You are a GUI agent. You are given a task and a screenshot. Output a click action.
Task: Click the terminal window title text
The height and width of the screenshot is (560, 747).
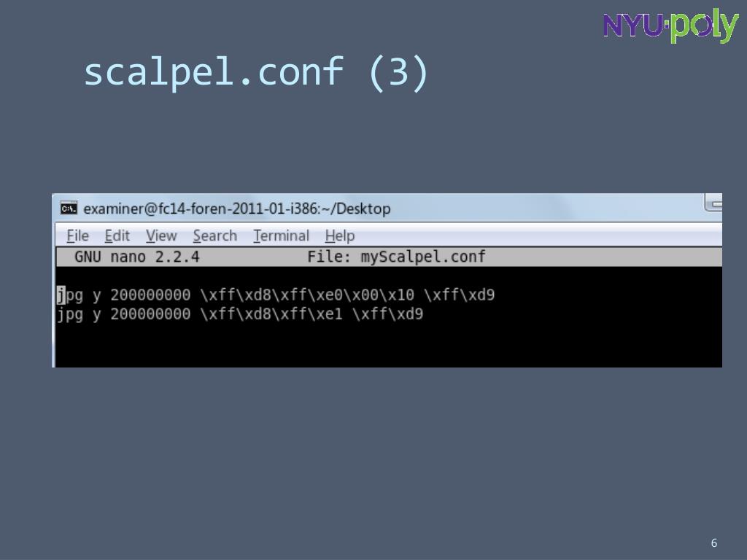[237, 209]
